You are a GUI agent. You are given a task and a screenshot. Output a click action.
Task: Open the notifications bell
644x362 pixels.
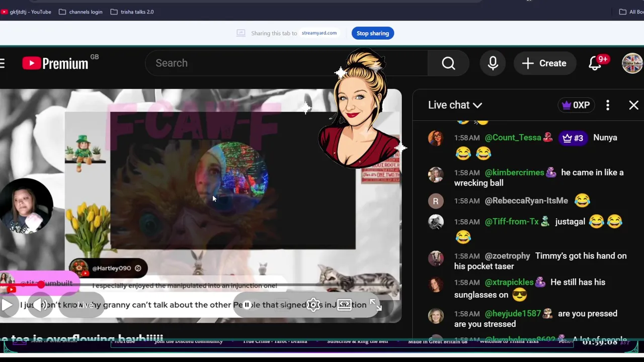pos(595,63)
